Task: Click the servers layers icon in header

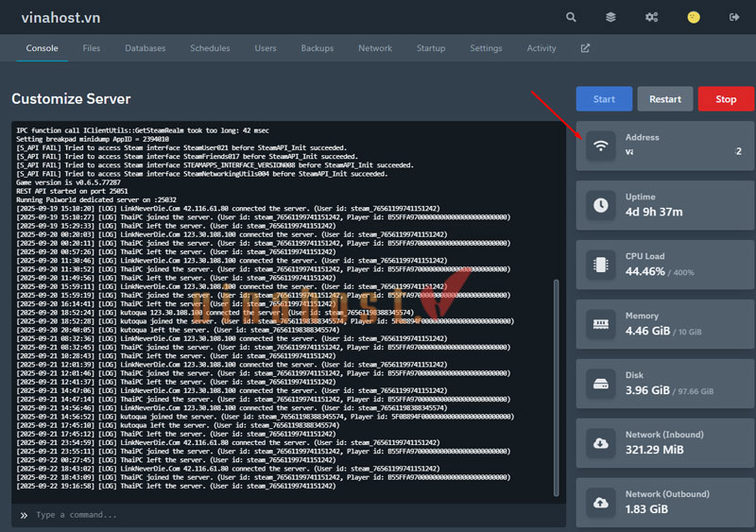Action: pyautogui.click(x=611, y=17)
